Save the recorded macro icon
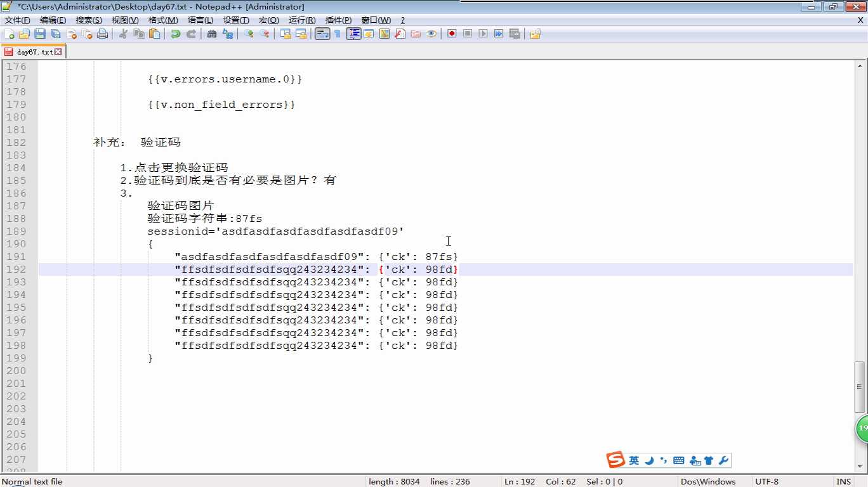 coord(515,34)
